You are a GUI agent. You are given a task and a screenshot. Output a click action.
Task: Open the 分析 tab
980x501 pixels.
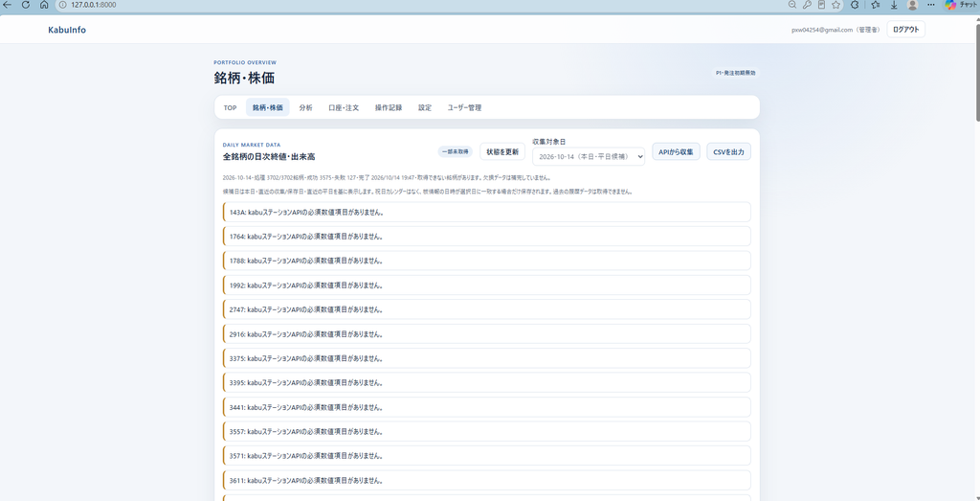(305, 107)
